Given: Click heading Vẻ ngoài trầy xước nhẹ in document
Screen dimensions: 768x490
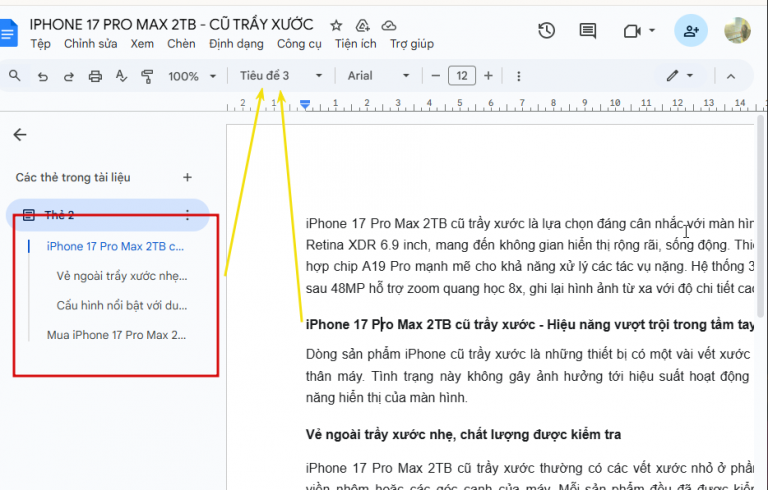Looking at the screenshot, I should 463,435.
